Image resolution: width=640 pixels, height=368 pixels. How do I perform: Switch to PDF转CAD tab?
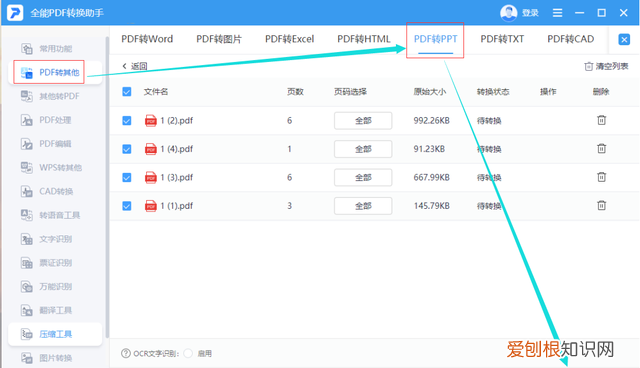(571, 39)
